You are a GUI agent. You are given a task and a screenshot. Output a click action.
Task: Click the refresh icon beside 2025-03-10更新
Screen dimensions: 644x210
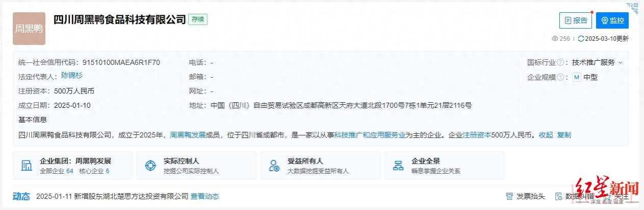[581, 38]
